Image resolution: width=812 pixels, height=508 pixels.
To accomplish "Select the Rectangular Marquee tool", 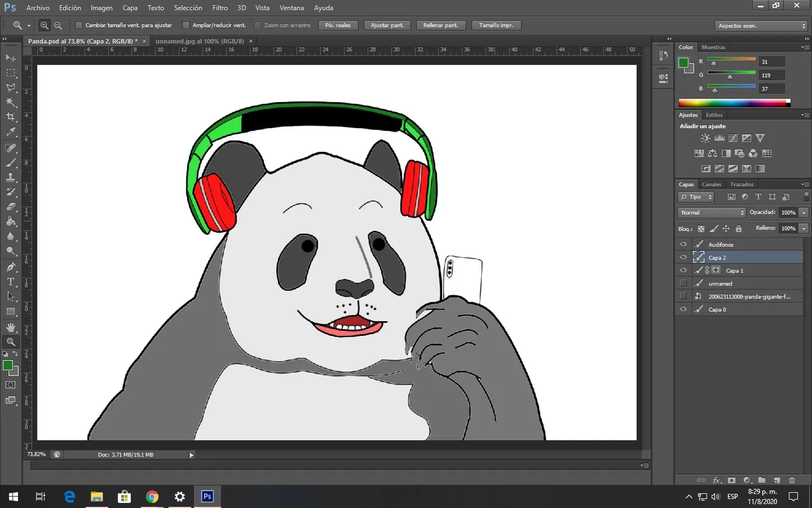I will [11, 73].
